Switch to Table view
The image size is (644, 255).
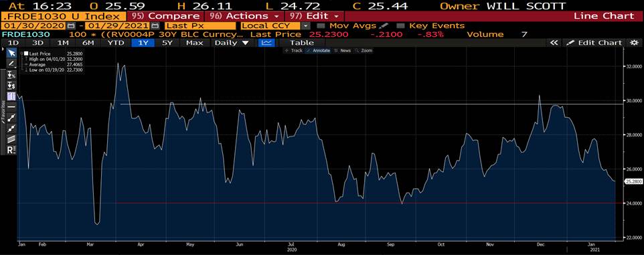[302, 43]
